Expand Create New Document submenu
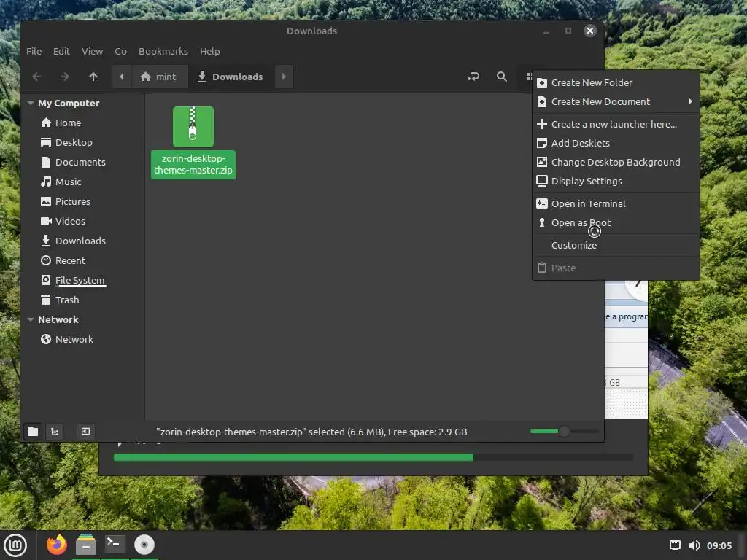Screen dimensions: 747x560 click(x=616, y=102)
